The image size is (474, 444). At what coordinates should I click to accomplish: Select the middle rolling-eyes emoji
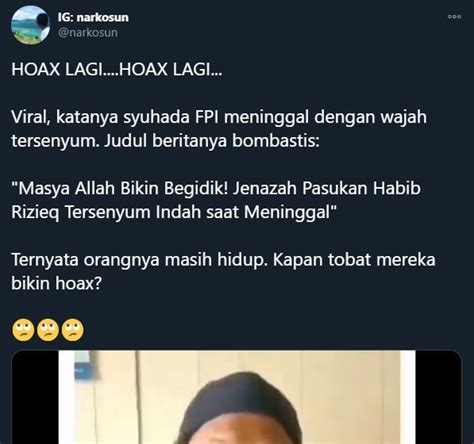[x=48, y=330]
